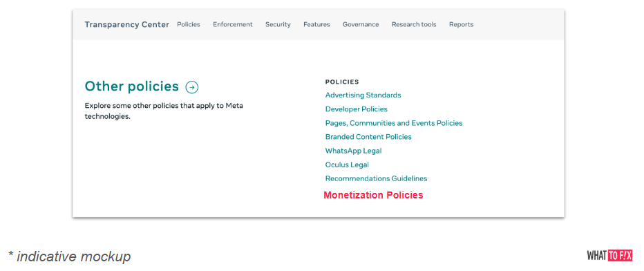
Task: Visit the Branded Content Policies link
Action: (368, 137)
